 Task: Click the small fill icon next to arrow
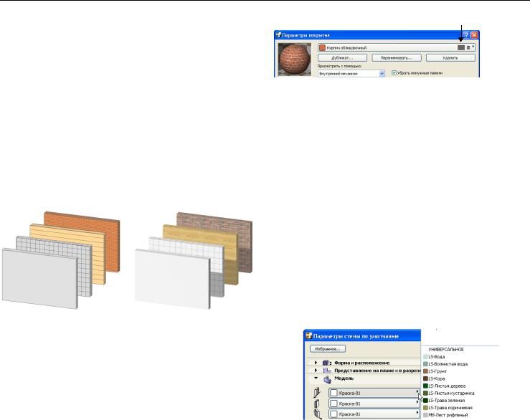(x=468, y=47)
